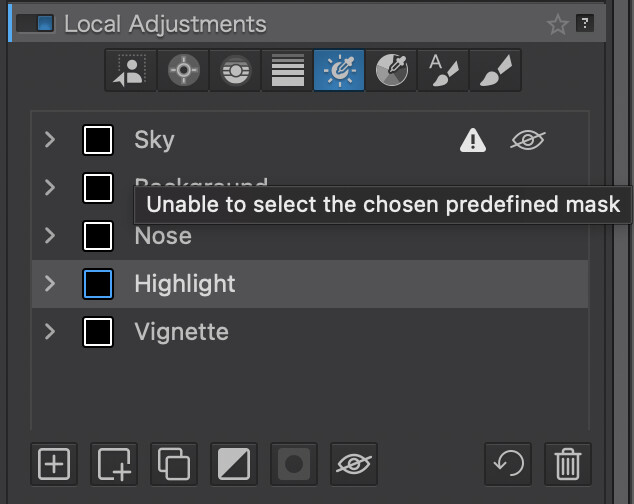Choose the Control Point tool
Image resolution: width=634 pixels, height=504 pixels.
pyautogui.click(x=182, y=71)
